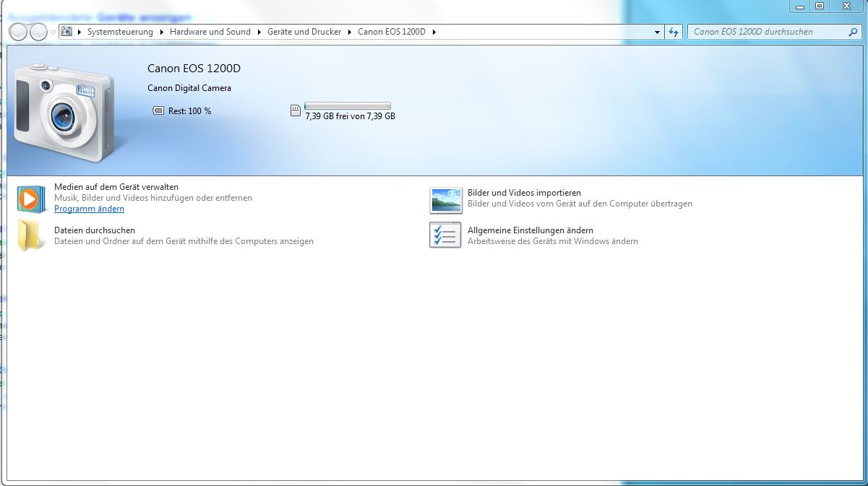This screenshot has height=486, width=868.
Task: Expand the arrow before Systemsteuerung breadcrumb
Action: (x=80, y=32)
